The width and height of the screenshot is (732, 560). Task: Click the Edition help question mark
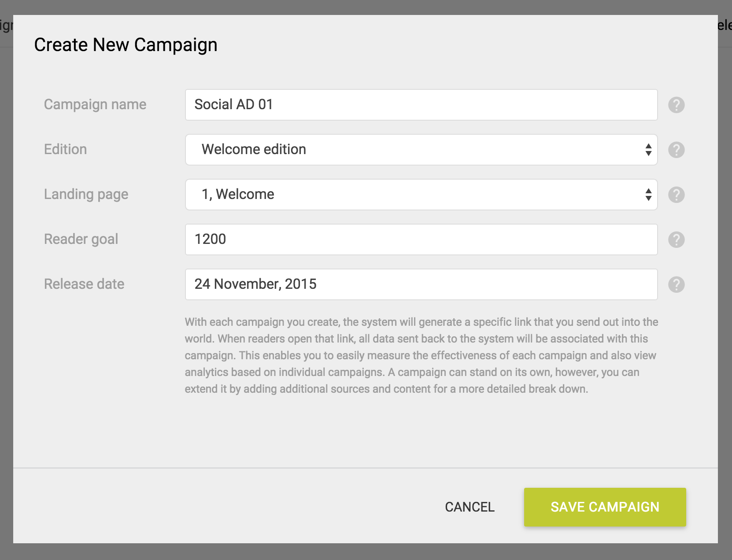[677, 150]
